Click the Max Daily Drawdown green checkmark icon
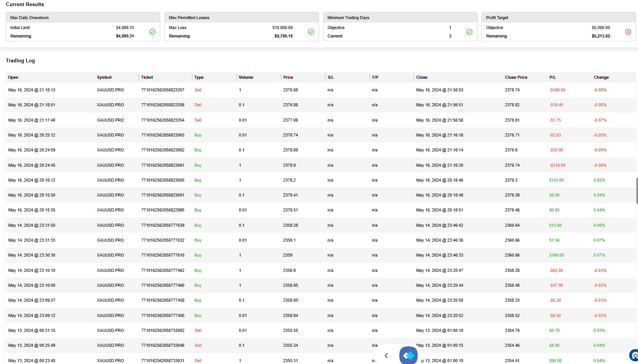Viewport: 638px width, 364px height. click(x=152, y=32)
